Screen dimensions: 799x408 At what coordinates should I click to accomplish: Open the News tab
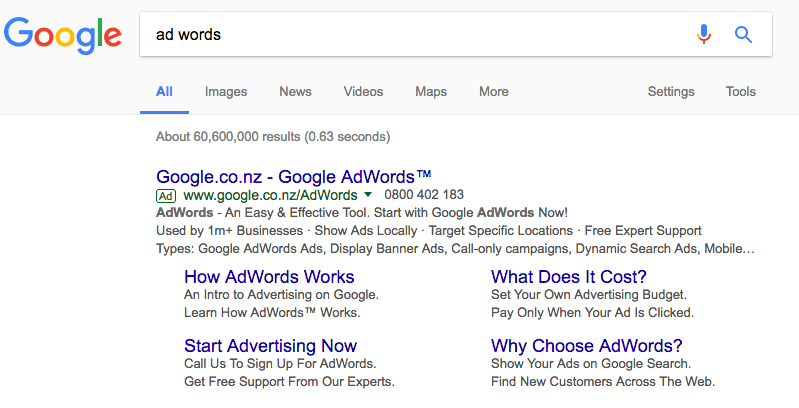tap(295, 92)
